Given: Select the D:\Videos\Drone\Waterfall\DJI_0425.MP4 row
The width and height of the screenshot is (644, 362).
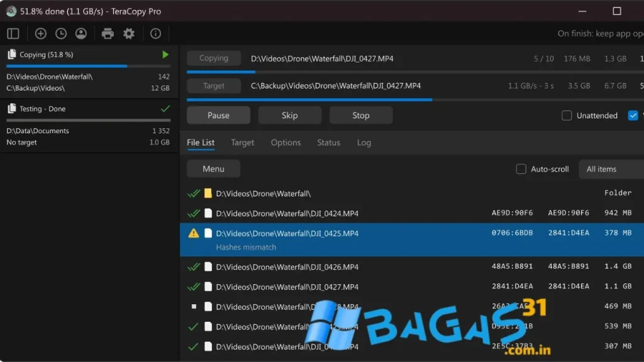Looking at the screenshot, I should coord(412,239).
